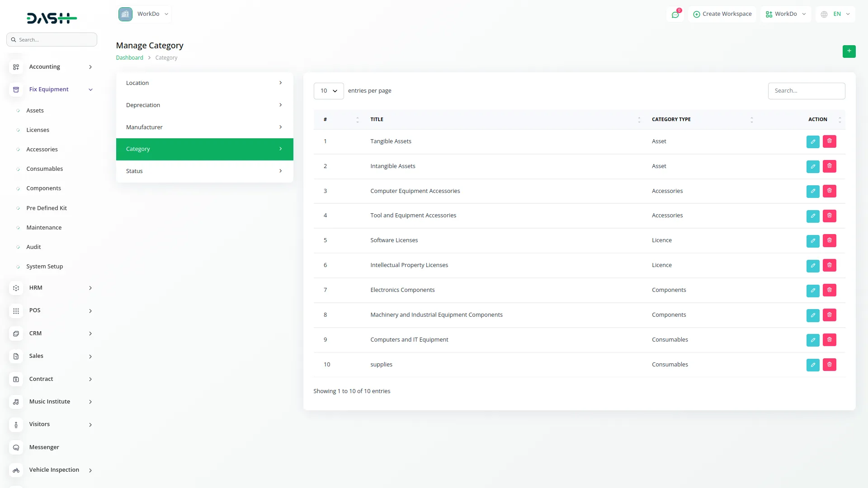Delete the Electronics Components category
The image size is (868, 488).
(x=829, y=290)
